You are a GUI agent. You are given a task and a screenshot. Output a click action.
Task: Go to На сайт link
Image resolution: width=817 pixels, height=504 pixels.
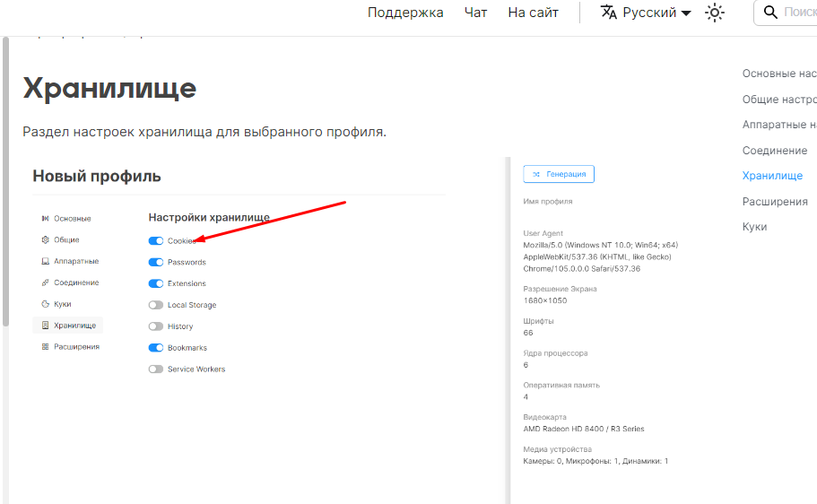(x=533, y=13)
